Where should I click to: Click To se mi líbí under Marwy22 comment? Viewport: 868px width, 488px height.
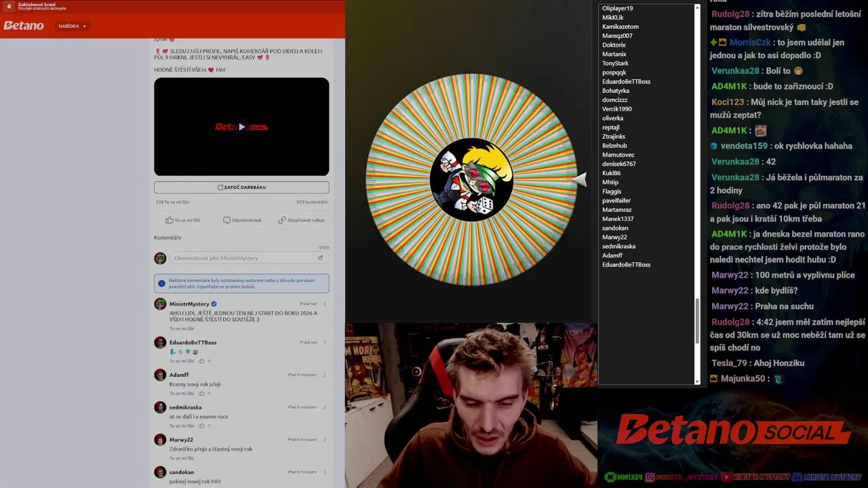tap(182, 458)
